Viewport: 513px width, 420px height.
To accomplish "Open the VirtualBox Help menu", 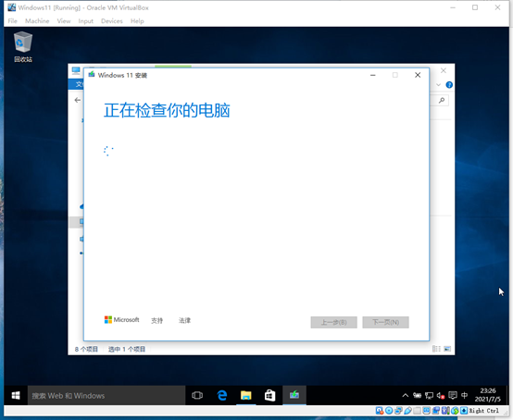I will (x=137, y=21).
